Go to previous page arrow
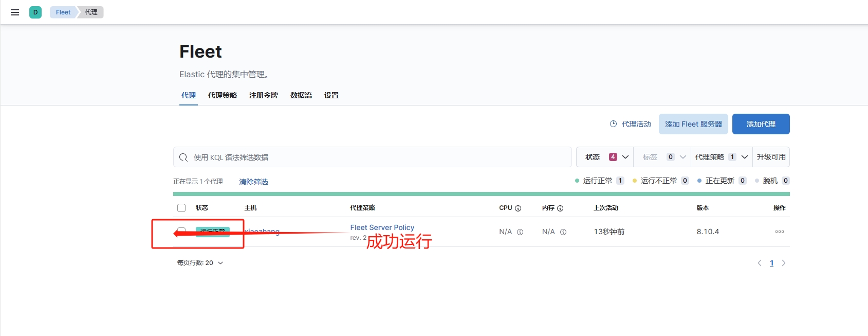This screenshot has width=868, height=336. pos(760,263)
